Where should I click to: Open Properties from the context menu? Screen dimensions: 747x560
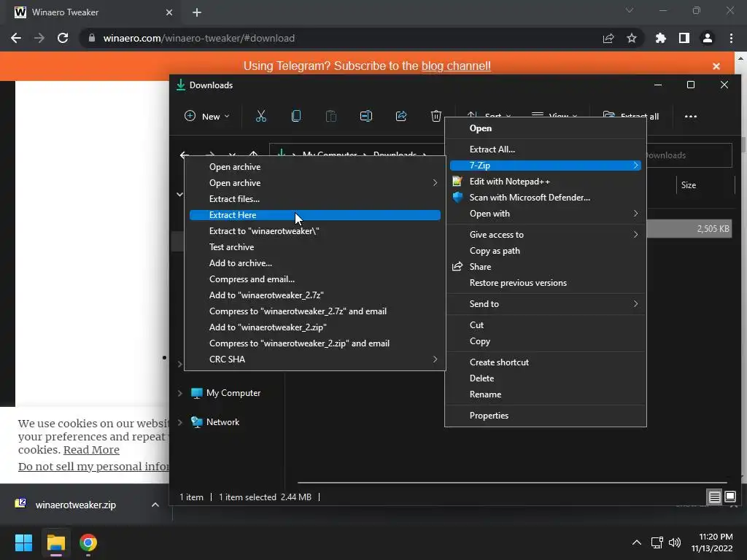[x=546, y=416]
